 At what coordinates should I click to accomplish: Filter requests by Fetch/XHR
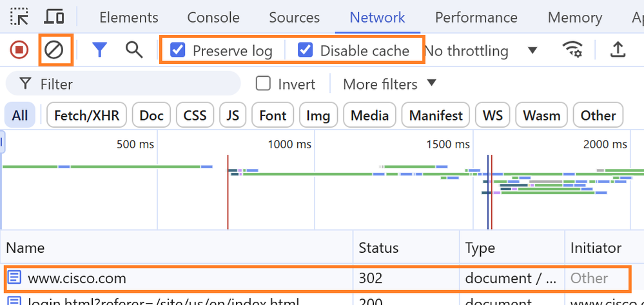[86, 115]
